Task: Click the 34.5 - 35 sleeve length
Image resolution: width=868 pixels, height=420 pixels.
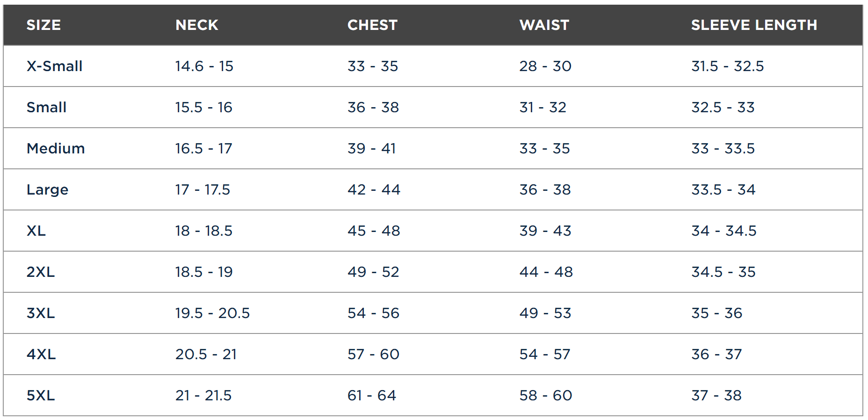Action: tap(723, 272)
